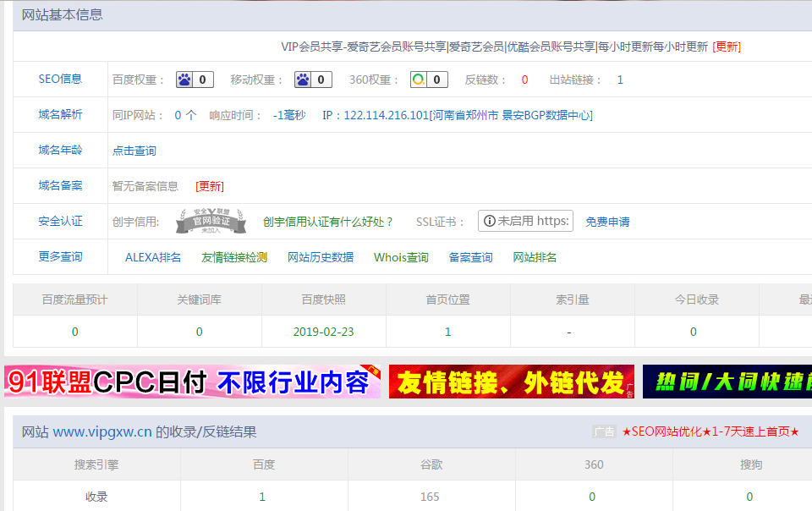Click 免费申请 for SSL certificate

coord(607,222)
